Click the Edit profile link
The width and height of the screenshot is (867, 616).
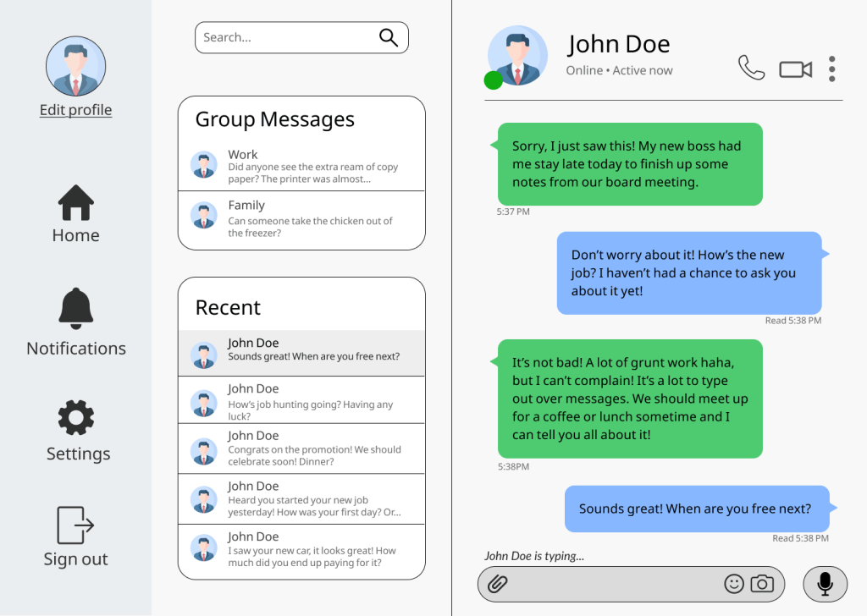point(75,110)
